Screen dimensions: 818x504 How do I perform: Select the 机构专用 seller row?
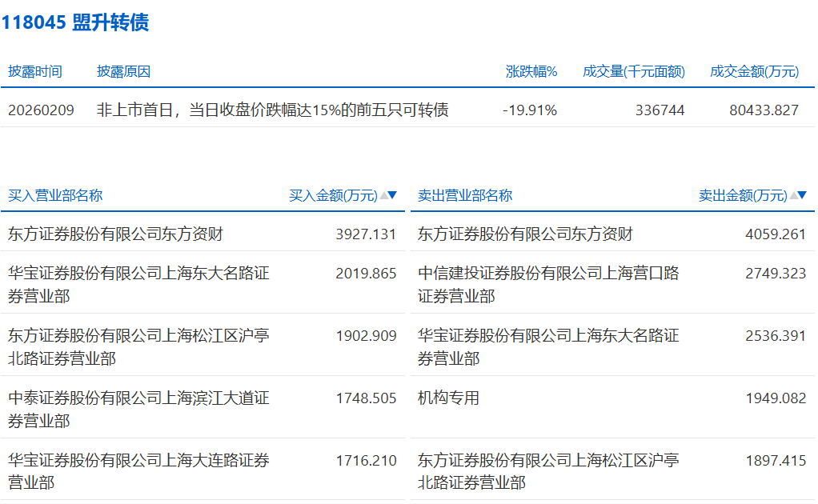pyautogui.click(x=448, y=398)
